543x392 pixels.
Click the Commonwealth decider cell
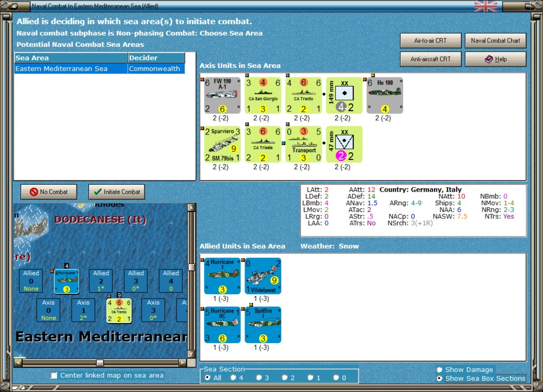click(x=156, y=69)
